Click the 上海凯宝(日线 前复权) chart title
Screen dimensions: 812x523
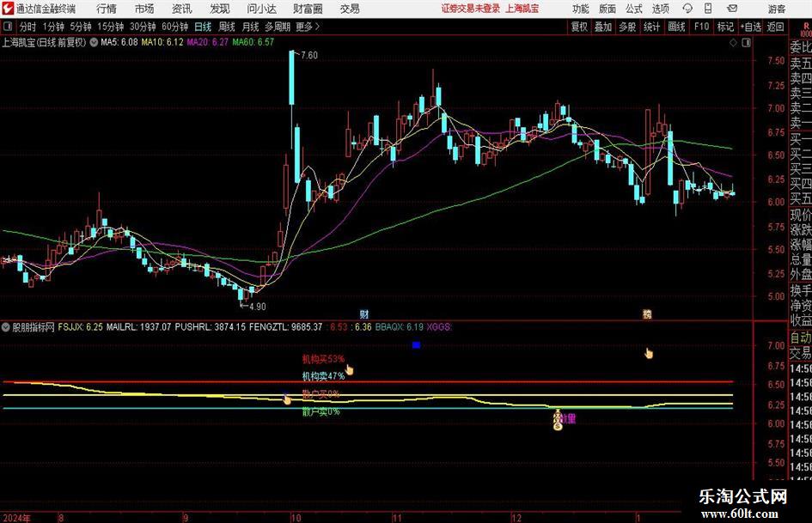[44, 42]
